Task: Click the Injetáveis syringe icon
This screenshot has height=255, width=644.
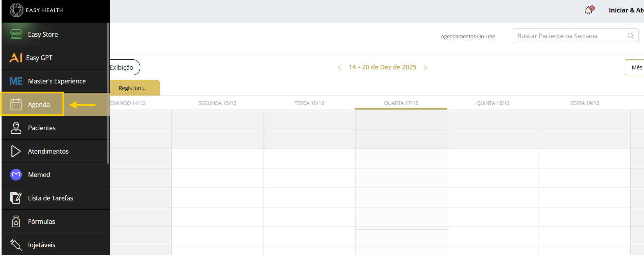Action: [x=16, y=245]
